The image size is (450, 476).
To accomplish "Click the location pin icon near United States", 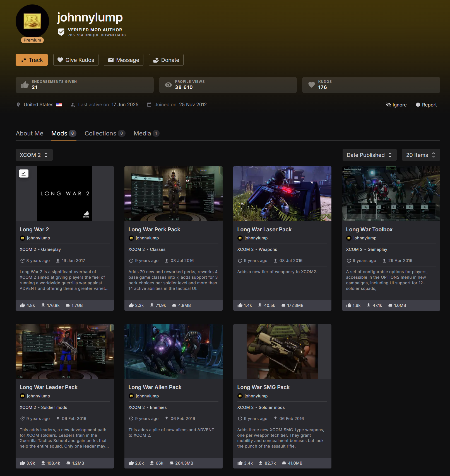I will point(18,105).
